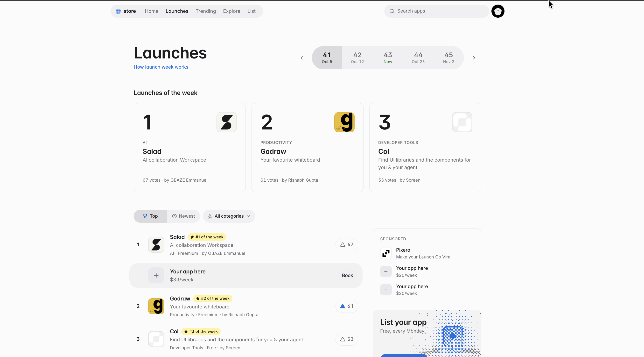The width and height of the screenshot is (644, 357).
Task: Click the first $20/week plus icon
Action: (x=386, y=271)
